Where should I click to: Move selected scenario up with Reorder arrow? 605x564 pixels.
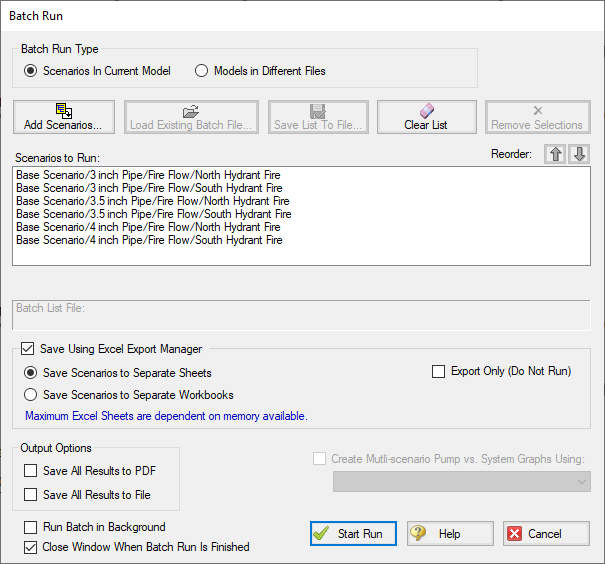(555, 154)
